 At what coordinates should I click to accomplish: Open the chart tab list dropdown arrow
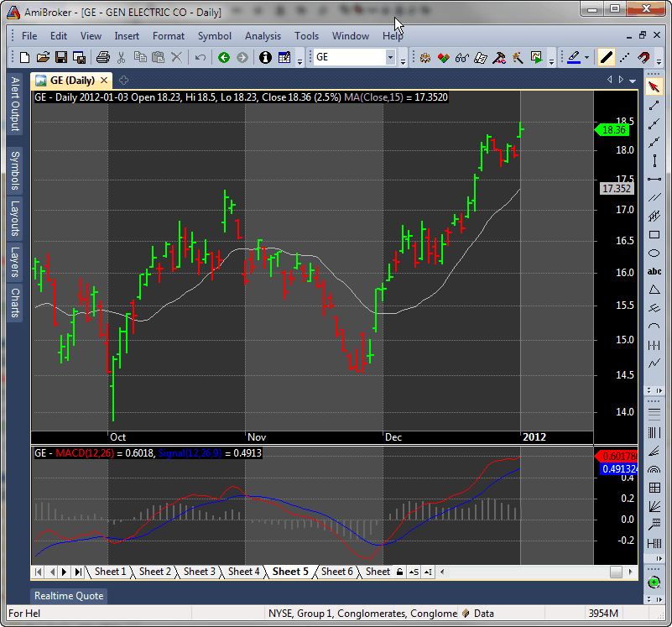[x=632, y=80]
